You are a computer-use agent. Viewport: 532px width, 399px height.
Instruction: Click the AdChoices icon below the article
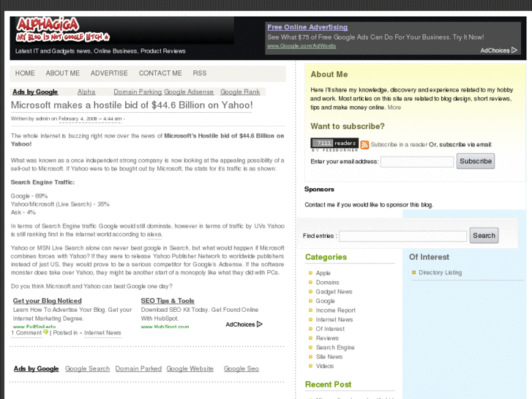(260, 324)
